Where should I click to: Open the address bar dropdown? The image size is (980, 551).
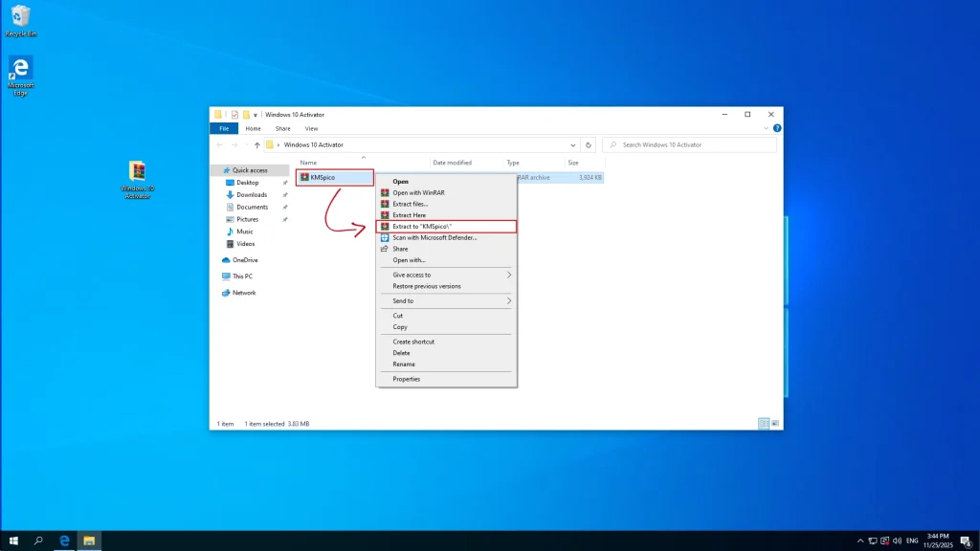click(575, 144)
